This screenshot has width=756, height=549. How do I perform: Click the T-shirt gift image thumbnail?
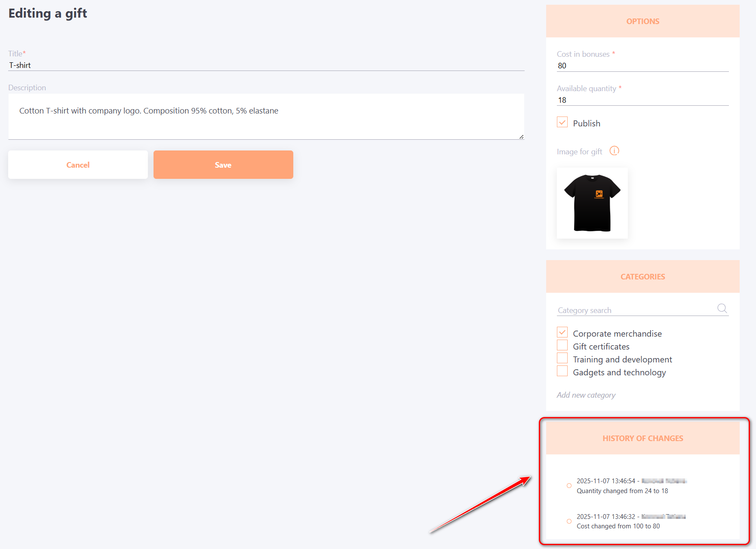[x=592, y=203]
